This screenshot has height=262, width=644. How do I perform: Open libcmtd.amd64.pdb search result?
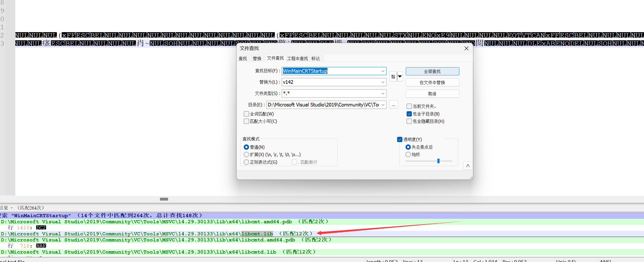click(322, 240)
